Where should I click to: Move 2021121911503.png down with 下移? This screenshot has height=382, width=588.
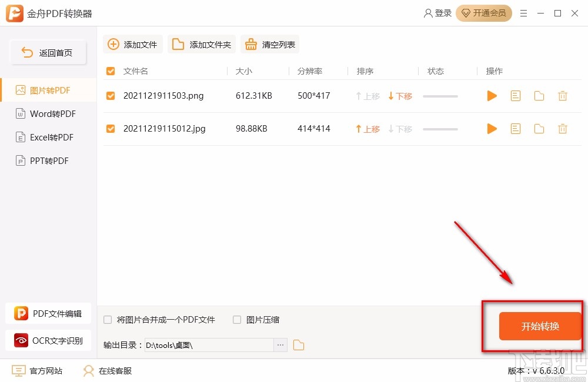click(x=400, y=96)
